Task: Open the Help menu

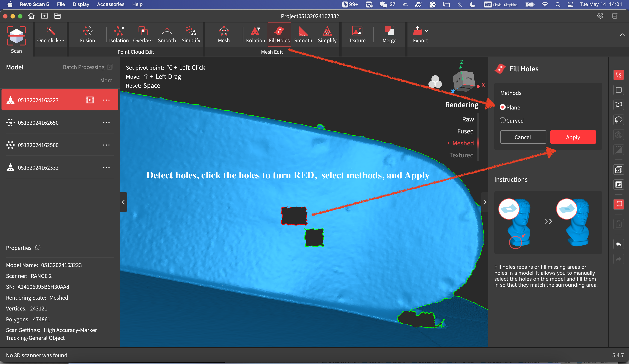Action: 137,4
